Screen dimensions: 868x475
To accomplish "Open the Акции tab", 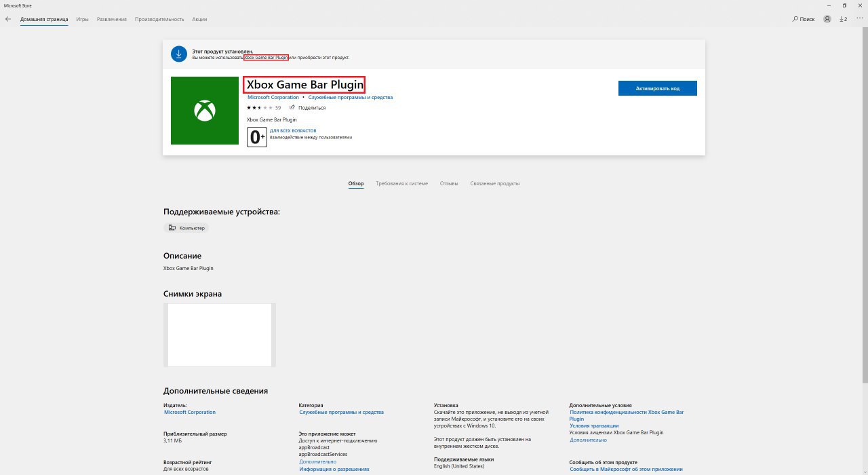I will 199,19.
